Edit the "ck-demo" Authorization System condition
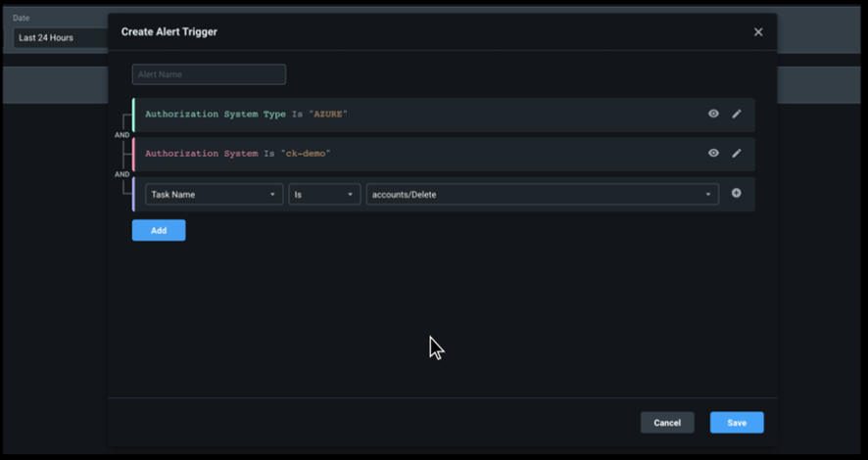 tap(737, 153)
